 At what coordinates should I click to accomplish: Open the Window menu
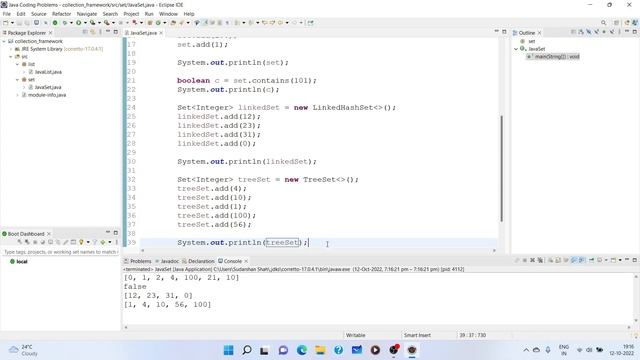168,14
